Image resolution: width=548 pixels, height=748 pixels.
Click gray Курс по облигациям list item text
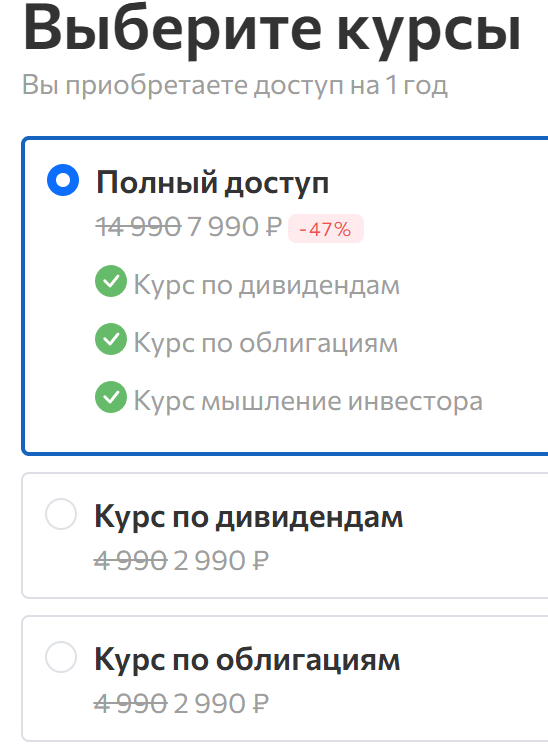(x=266, y=343)
